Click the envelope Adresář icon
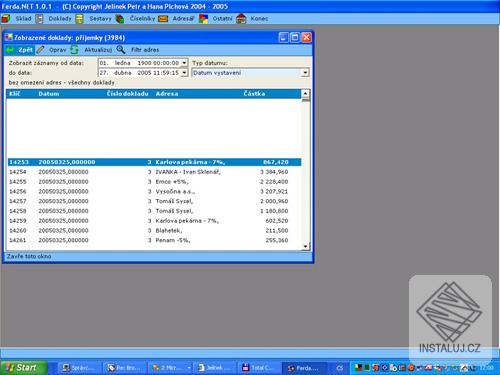 163,19
